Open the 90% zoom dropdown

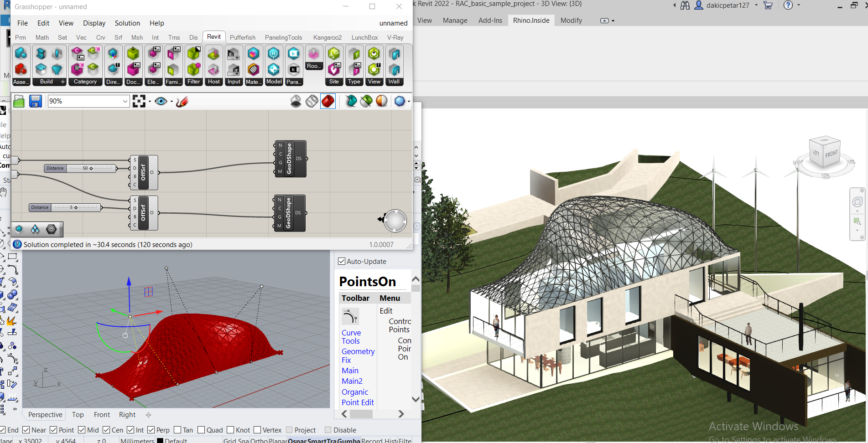125,101
